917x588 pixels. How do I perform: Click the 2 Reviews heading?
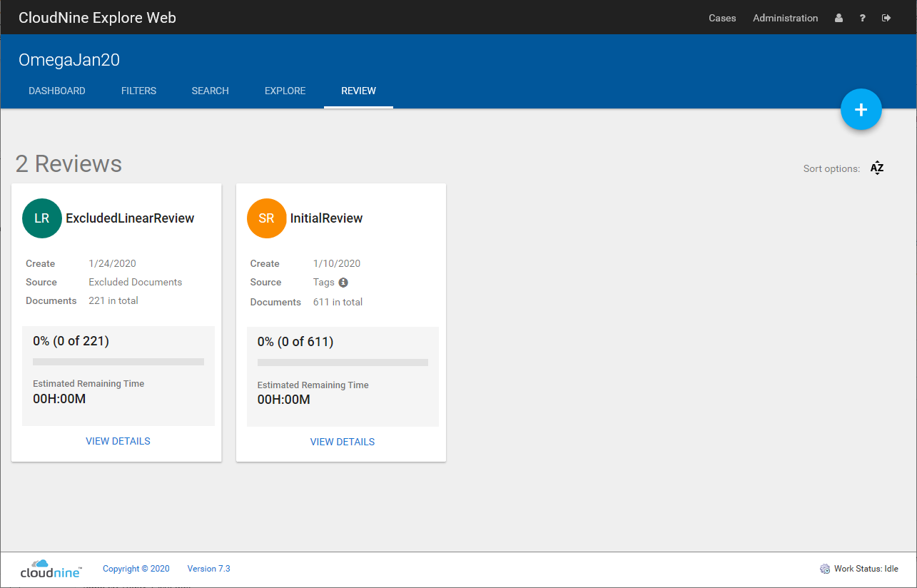(69, 163)
